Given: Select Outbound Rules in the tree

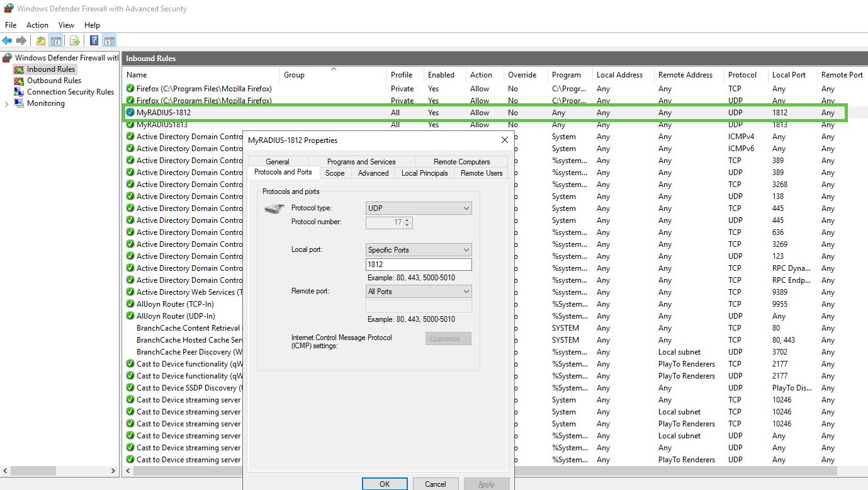Looking at the screenshot, I should tap(54, 81).
